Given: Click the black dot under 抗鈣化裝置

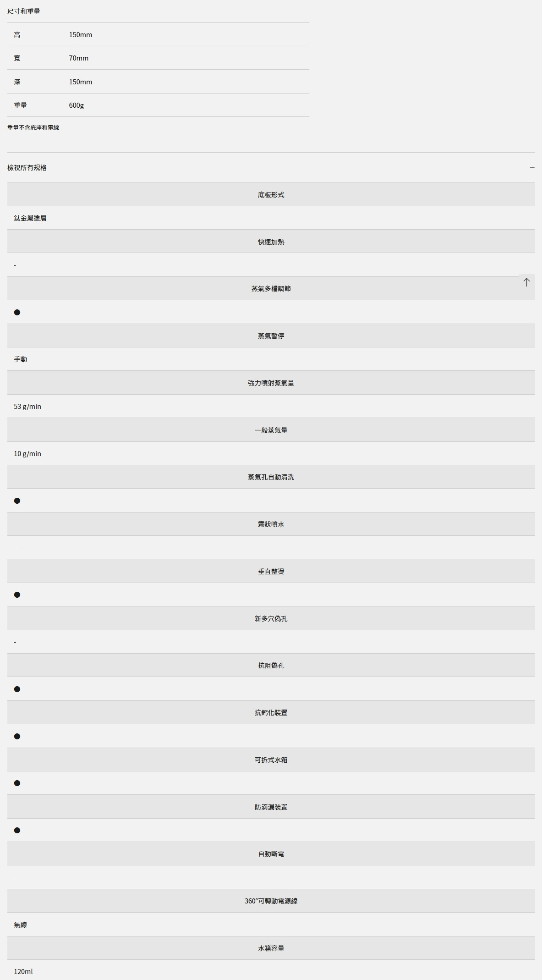Looking at the screenshot, I should pos(17,736).
